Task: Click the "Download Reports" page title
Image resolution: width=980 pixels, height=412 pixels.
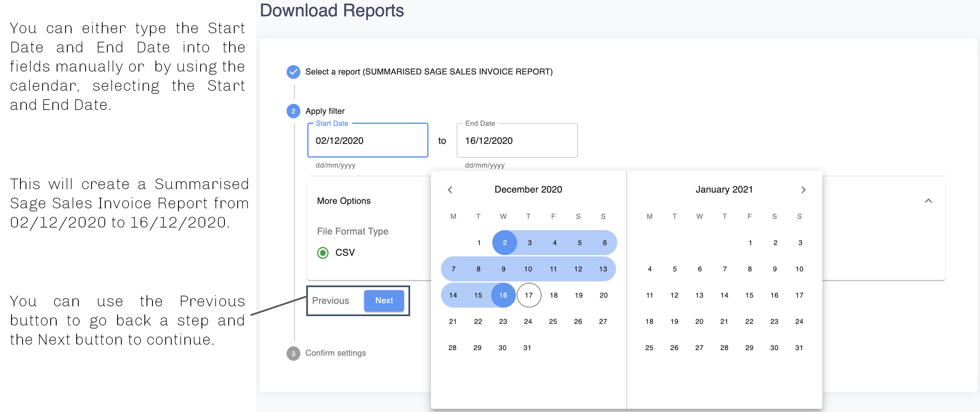Action: click(332, 10)
